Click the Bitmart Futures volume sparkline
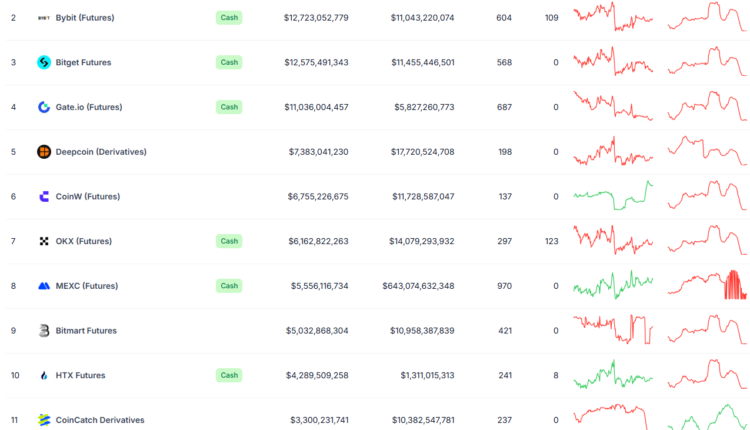Viewport: 750px width, 430px height. click(613, 329)
